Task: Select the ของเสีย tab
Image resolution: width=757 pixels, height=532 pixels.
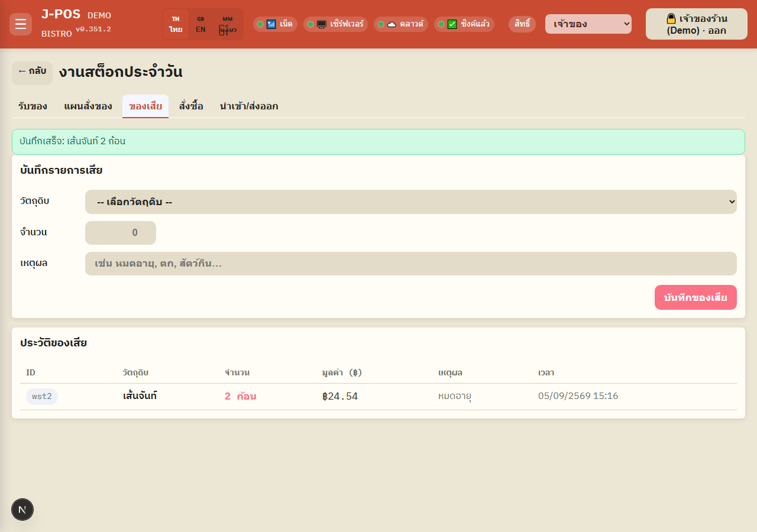Action: click(x=145, y=106)
